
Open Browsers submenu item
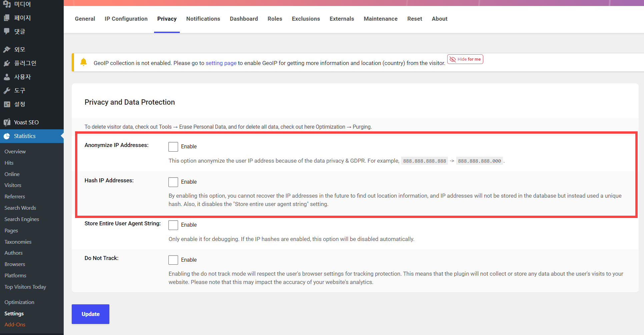point(15,264)
